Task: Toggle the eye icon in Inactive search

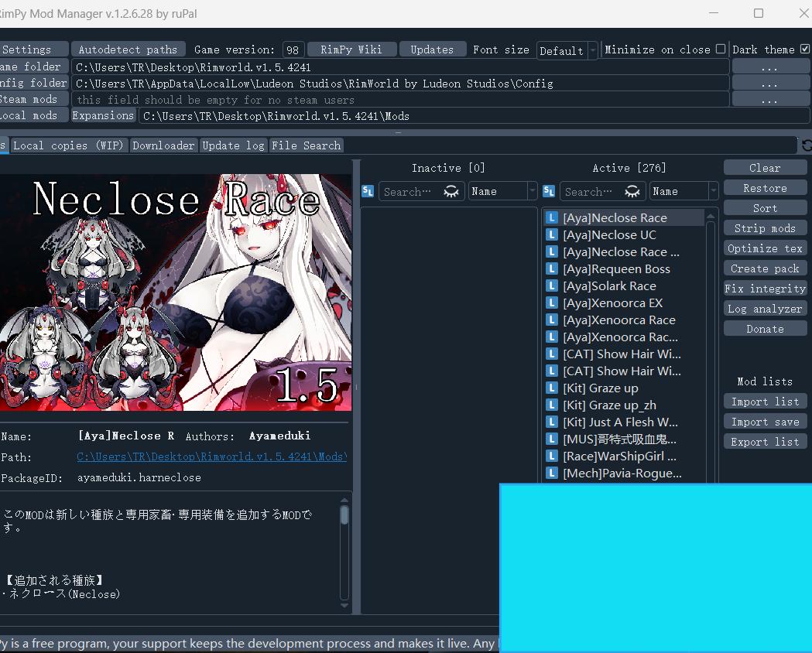Action: click(x=451, y=191)
